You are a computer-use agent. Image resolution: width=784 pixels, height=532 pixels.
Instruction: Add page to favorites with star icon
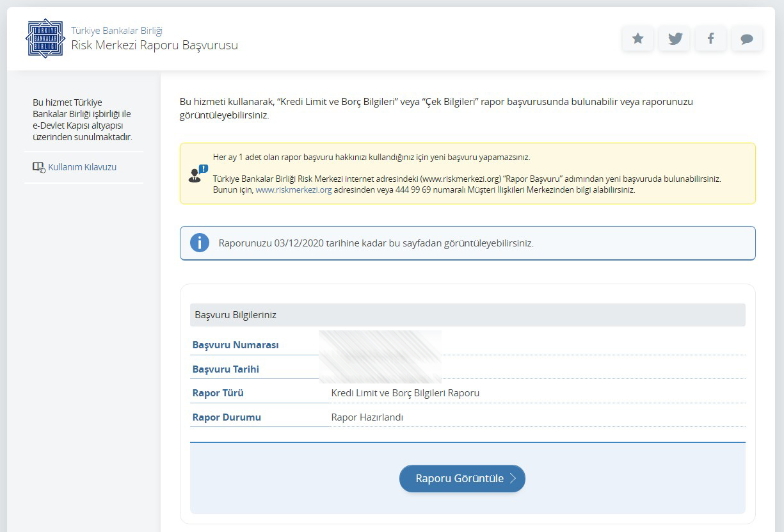[x=637, y=39]
